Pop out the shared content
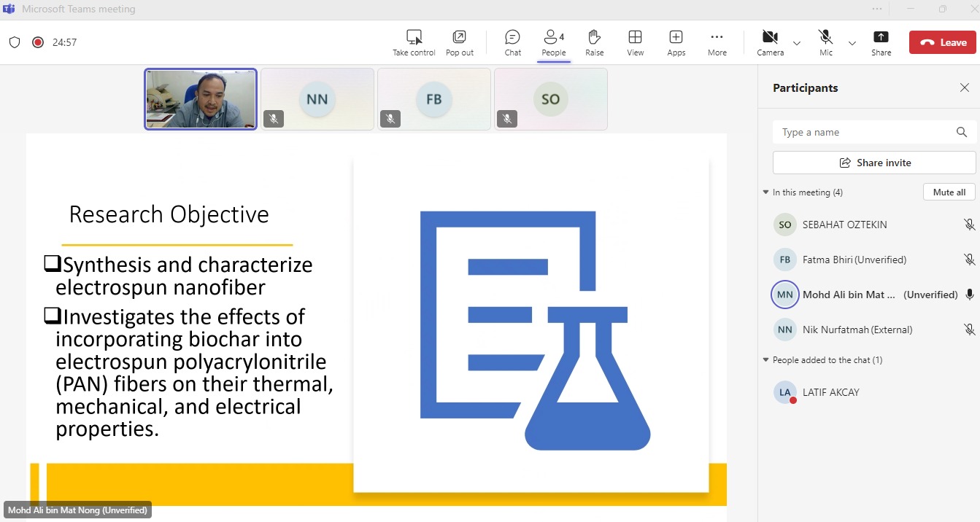This screenshot has width=980, height=522. pos(459,37)
